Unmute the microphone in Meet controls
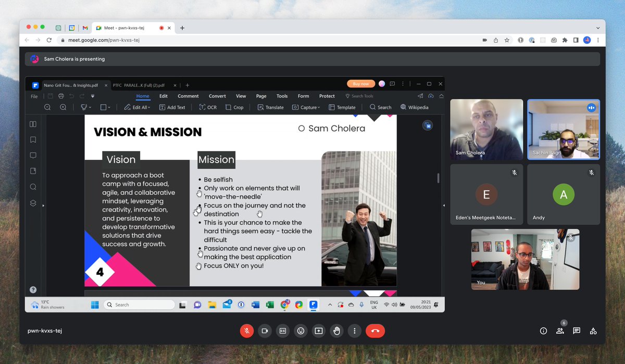 [247, 331]
